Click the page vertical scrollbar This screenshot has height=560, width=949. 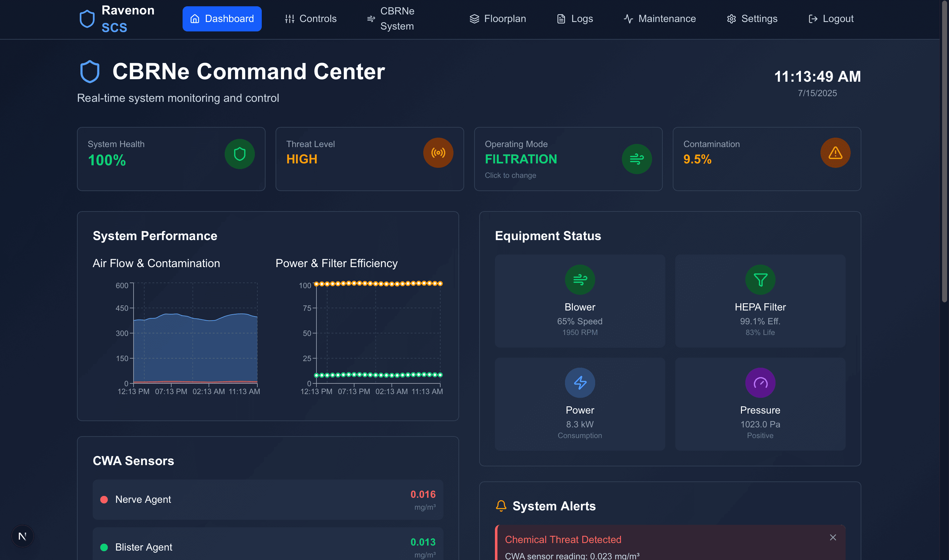(945, 151)
